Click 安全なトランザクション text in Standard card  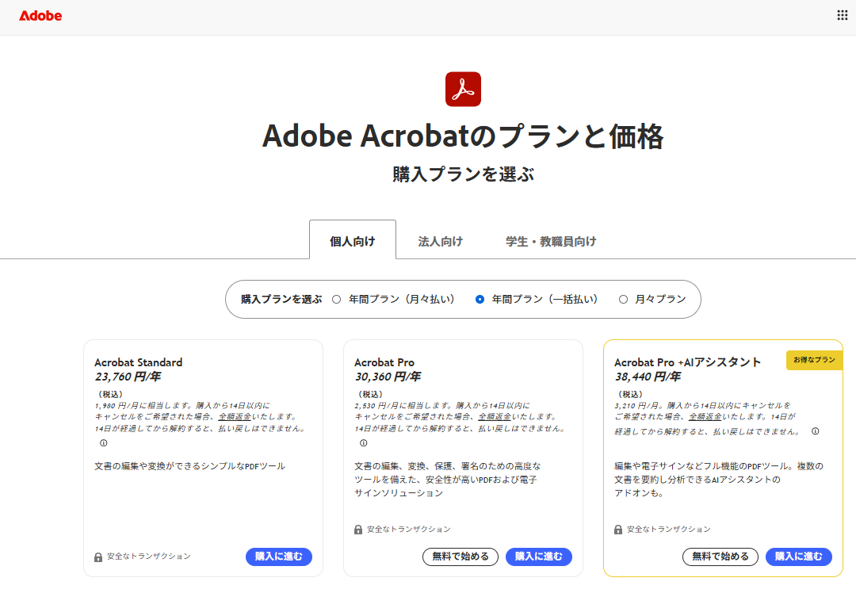(x=149, y=557)
